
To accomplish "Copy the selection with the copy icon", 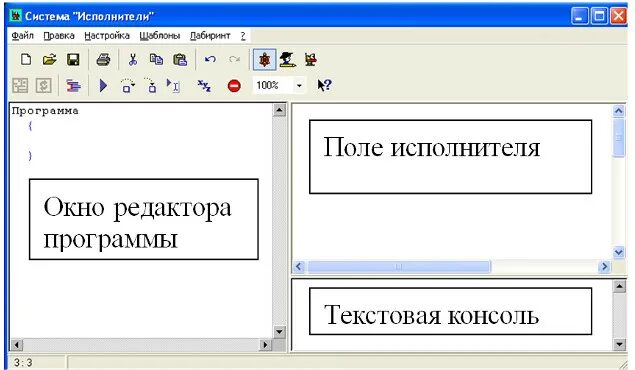I will (x=156, y=60).
